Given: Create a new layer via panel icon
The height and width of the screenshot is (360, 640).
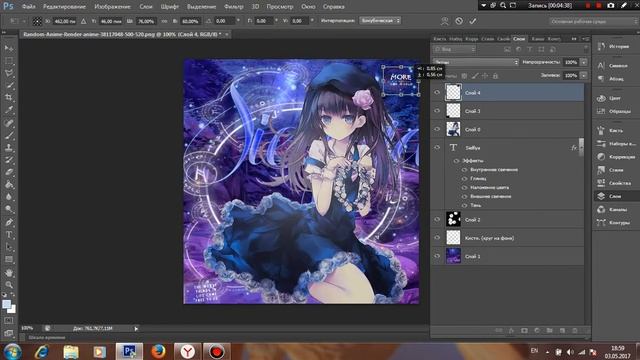Looking at the screenshot, I should 562,330.
